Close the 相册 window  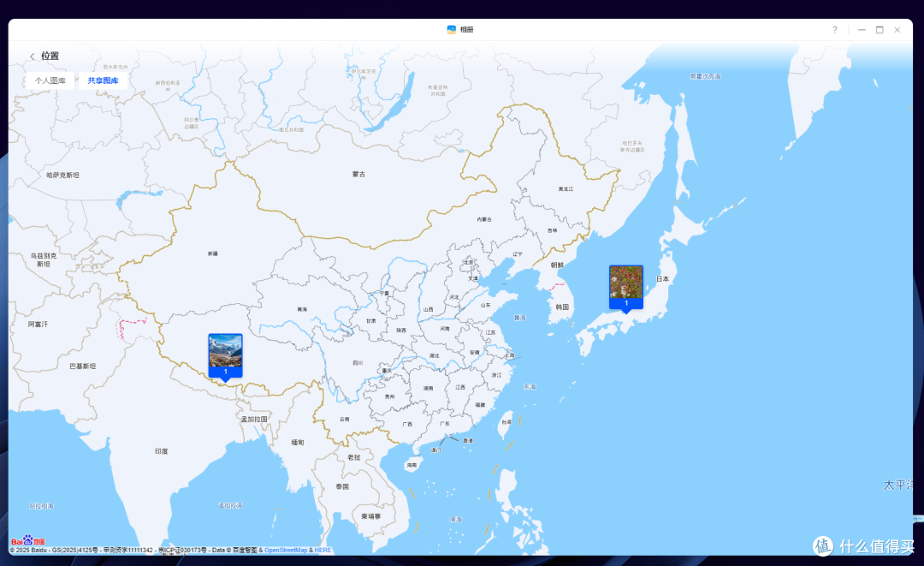(897, 30)
